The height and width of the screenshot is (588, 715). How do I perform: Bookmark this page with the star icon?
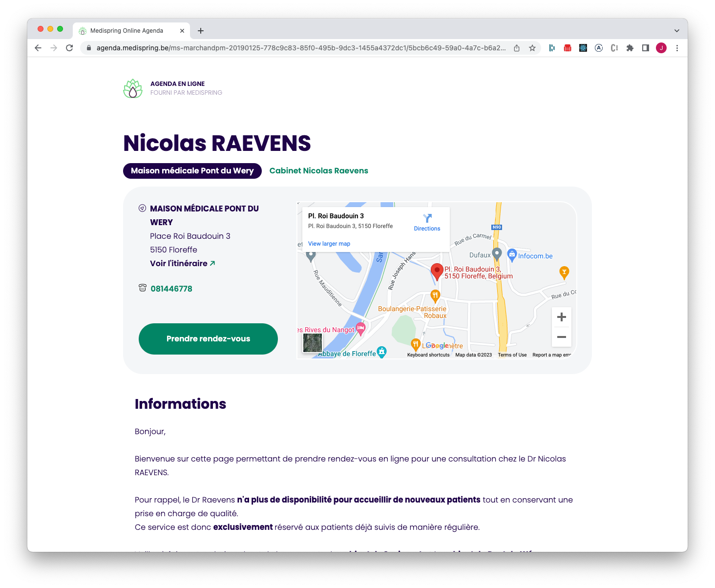(x=532, y=48)
